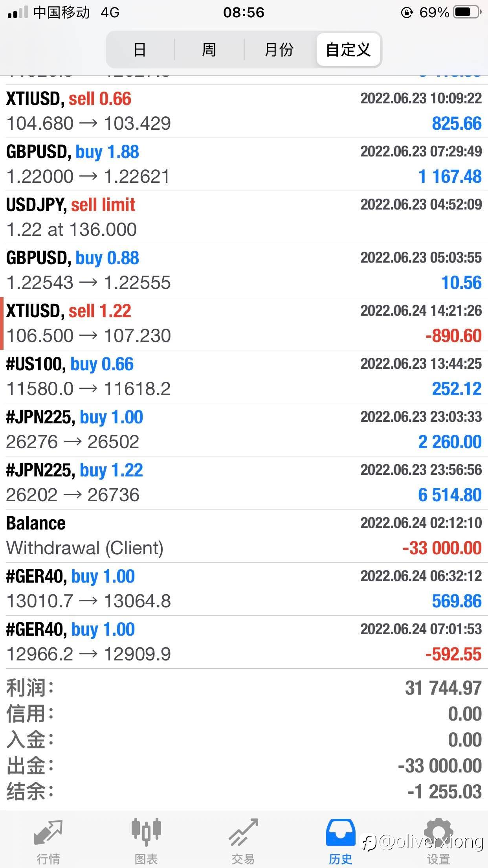Expand the XTIUSD sell 0.66 trade
Image resolution: width=488 pixels, height=868 pixels.
click(244, 111)
